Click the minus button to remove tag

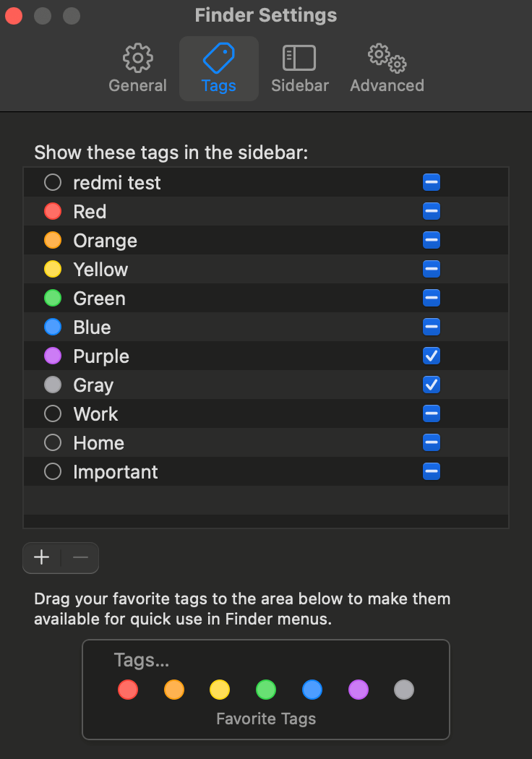80,557
